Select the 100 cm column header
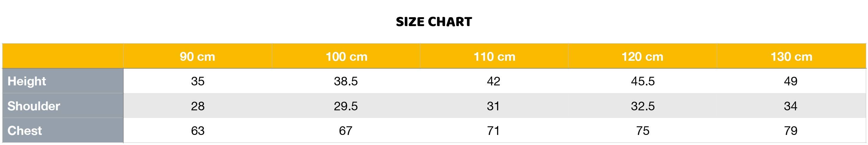 (346, 56)
